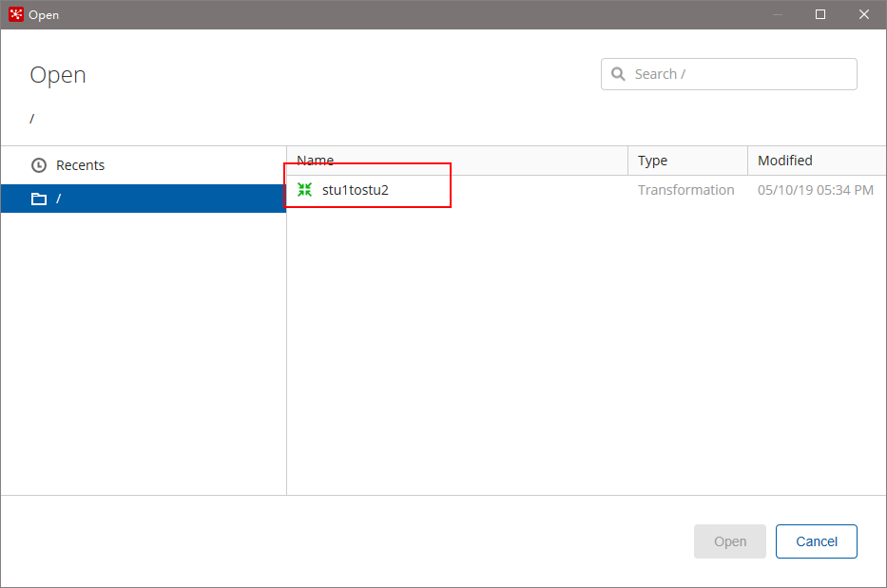Click the Open button
The image size is (887, 588).
tap(730, 541)
